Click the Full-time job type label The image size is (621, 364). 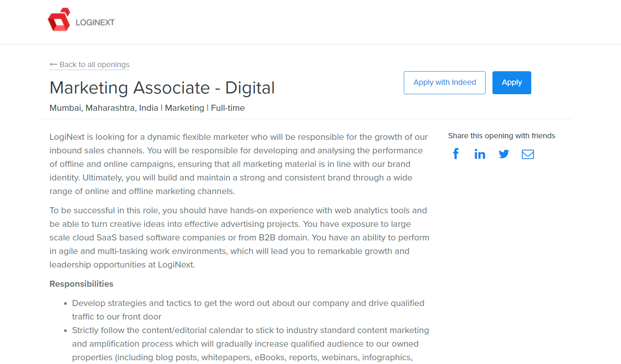[x=228, y=108]
